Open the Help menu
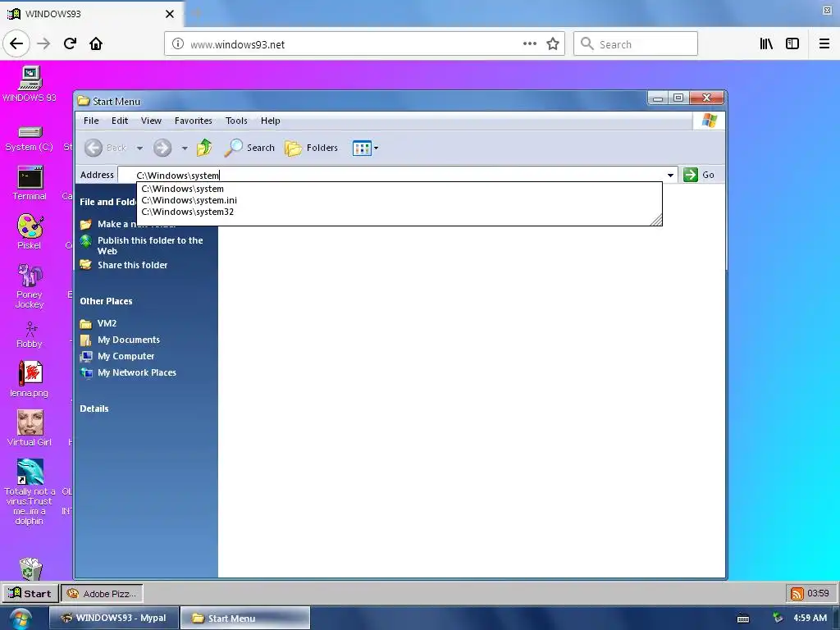This screenshot has height=630, width=840. [x=271, y=121]
